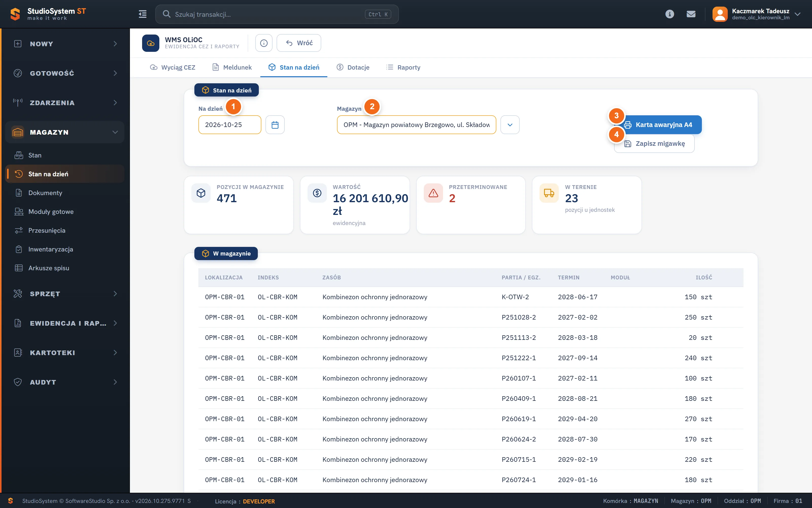
Task: Expand the Audyt sidebar section
Action: click(x=65, y=382)
